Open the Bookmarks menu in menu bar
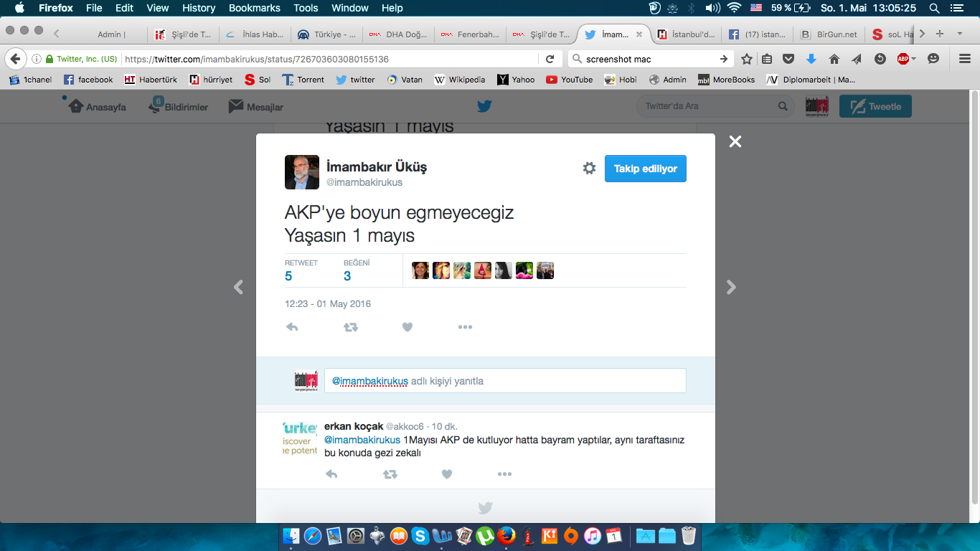Viewport: 980px width, 551px height. pyautogui.click(x=254, y=8)
